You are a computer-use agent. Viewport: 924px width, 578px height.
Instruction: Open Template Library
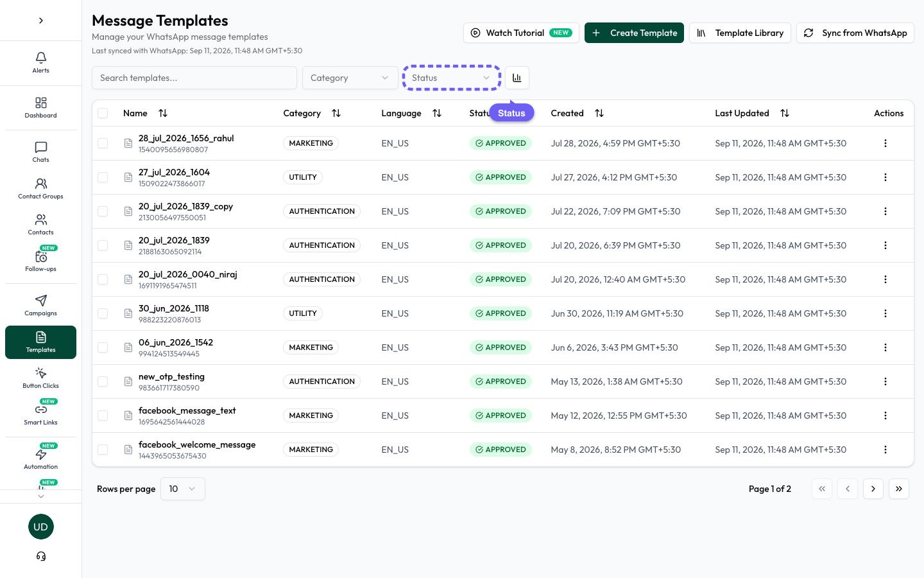point(740,33)
